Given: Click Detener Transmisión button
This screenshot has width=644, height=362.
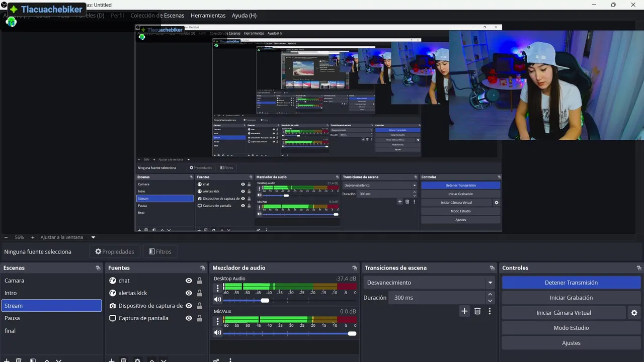Looking at the screenshot, I should click(x=571, y=283).
